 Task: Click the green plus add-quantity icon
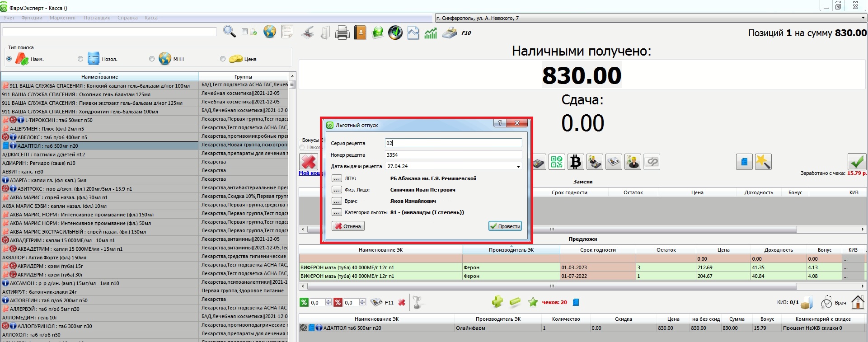(497, 302)
